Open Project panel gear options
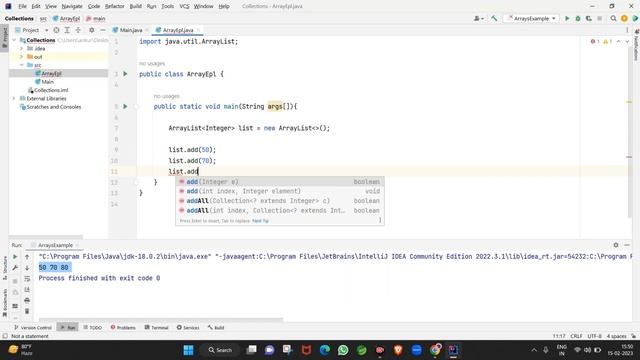This screenshot has height=360, width=640. coord(91,30)
